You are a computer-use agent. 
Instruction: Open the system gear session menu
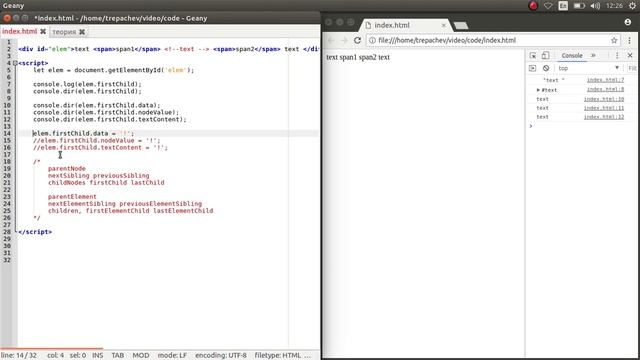coord(632,6)
